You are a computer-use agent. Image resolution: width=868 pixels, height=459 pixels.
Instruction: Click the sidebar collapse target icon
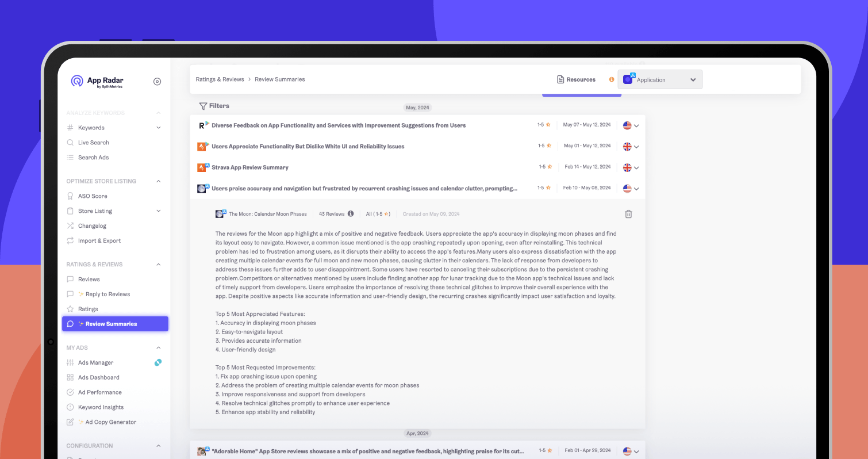click(157, 82)
